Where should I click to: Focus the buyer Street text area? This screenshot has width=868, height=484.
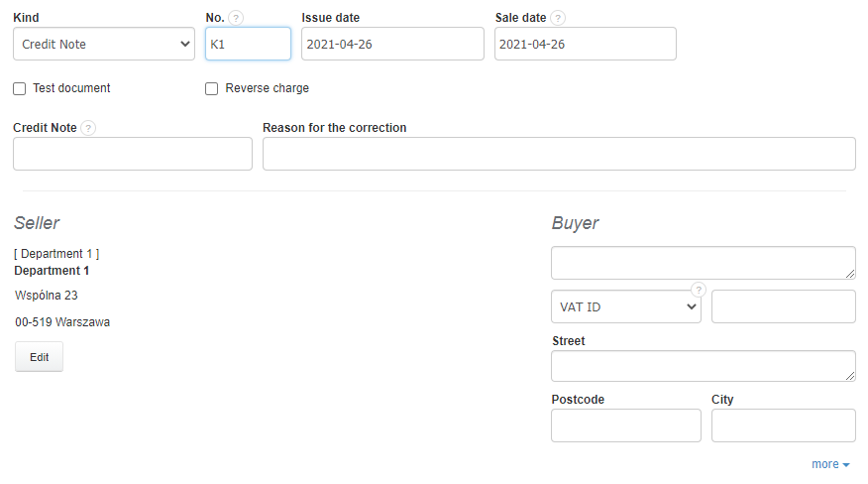coord(703,366)
